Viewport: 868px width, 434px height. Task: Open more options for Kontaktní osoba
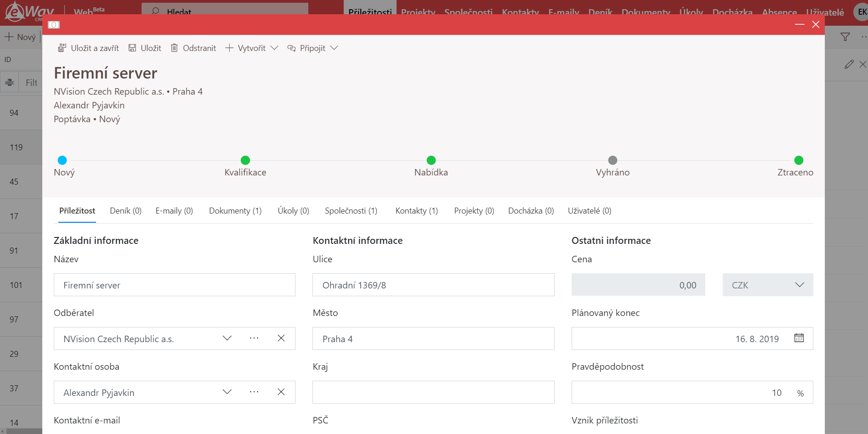(x=254, y=392)
